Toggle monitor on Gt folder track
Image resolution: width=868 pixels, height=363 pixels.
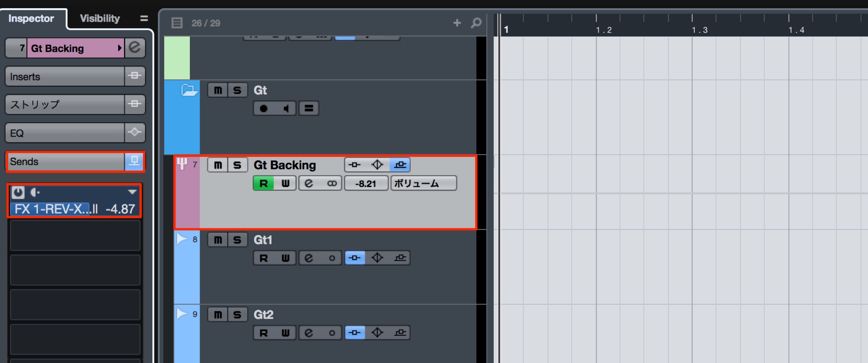tap(286, 109)
